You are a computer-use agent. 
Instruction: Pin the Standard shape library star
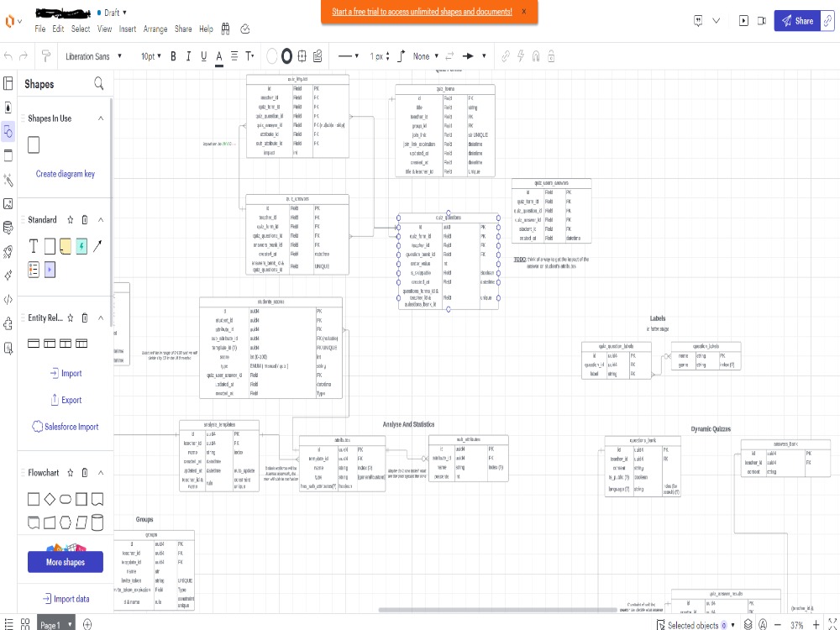[x=71, y=219]
